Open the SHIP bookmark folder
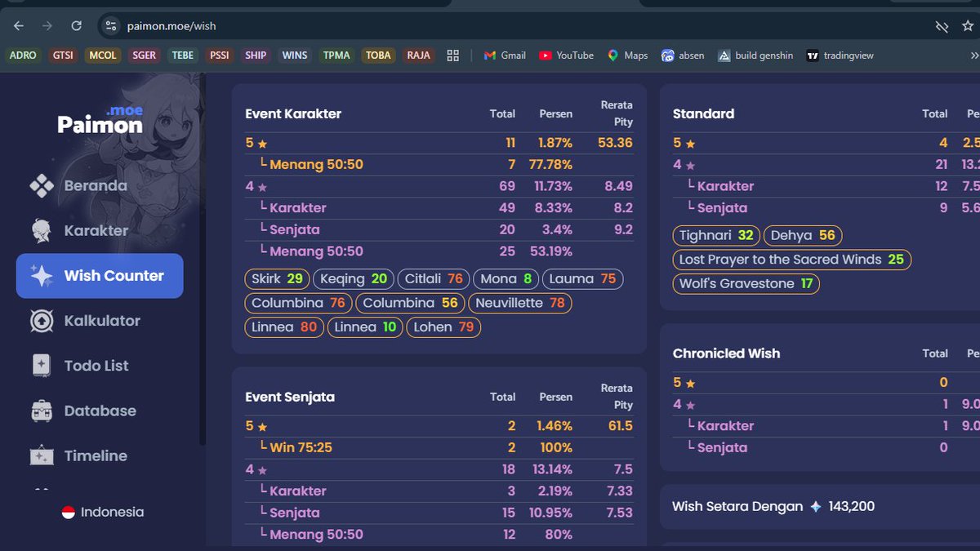The height and width of the screenshot is (551, 980). tap(256, 56)
